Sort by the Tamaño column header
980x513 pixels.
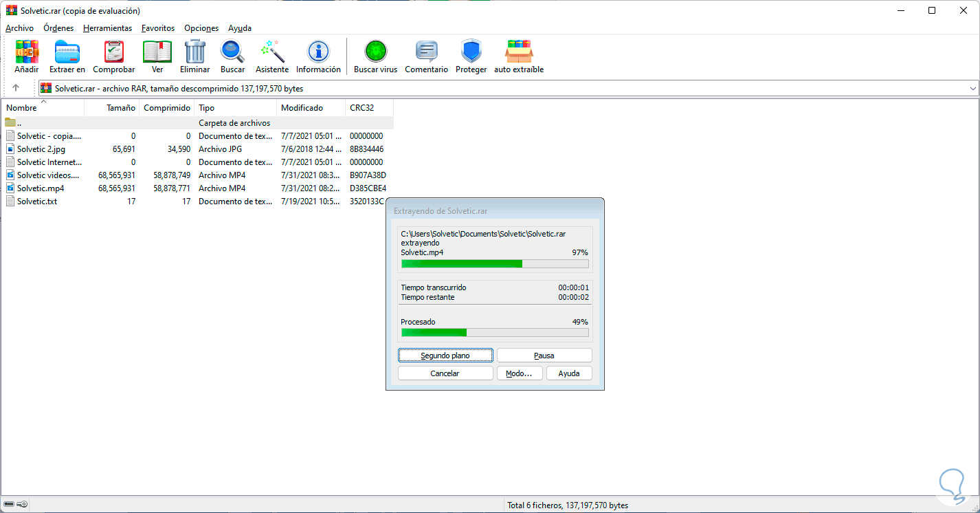pyautogui.click(x=112, y=108)
